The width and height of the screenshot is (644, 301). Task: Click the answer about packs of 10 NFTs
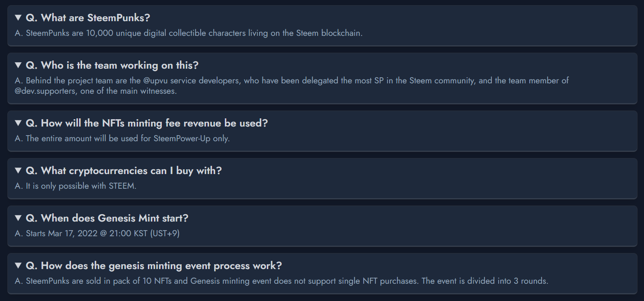coord(281,281)
